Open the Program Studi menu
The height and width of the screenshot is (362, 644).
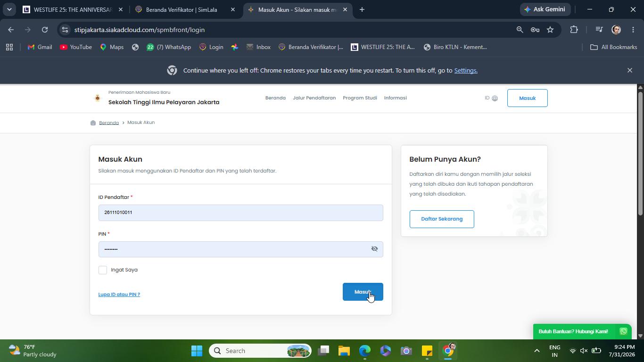tap(360, 98)
